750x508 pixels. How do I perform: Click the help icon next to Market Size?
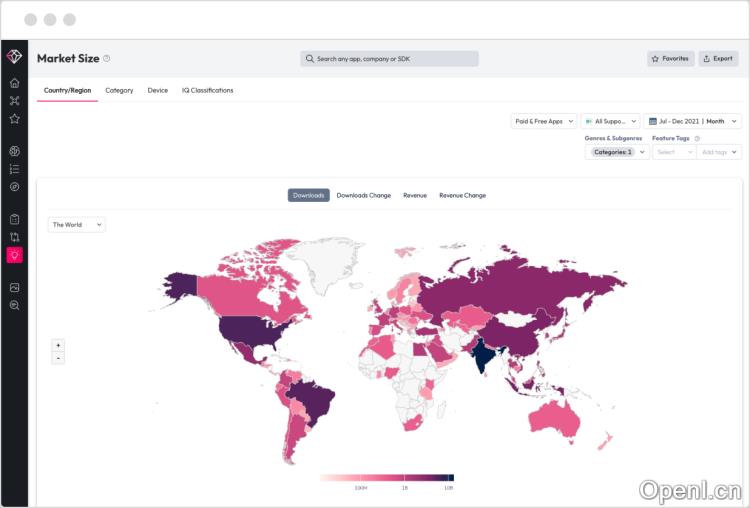(x=107, y=58)
